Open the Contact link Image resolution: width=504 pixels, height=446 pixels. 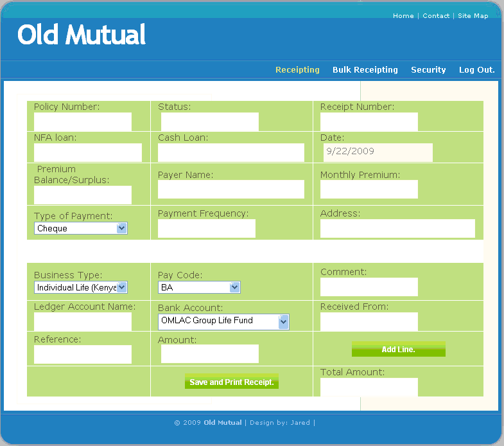436,16
